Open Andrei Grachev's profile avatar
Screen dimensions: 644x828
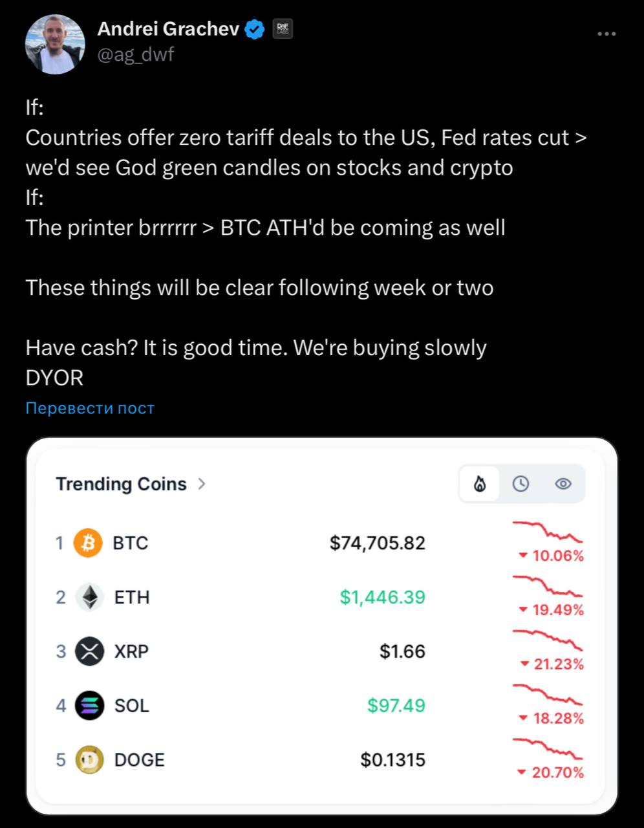(55, 45)
